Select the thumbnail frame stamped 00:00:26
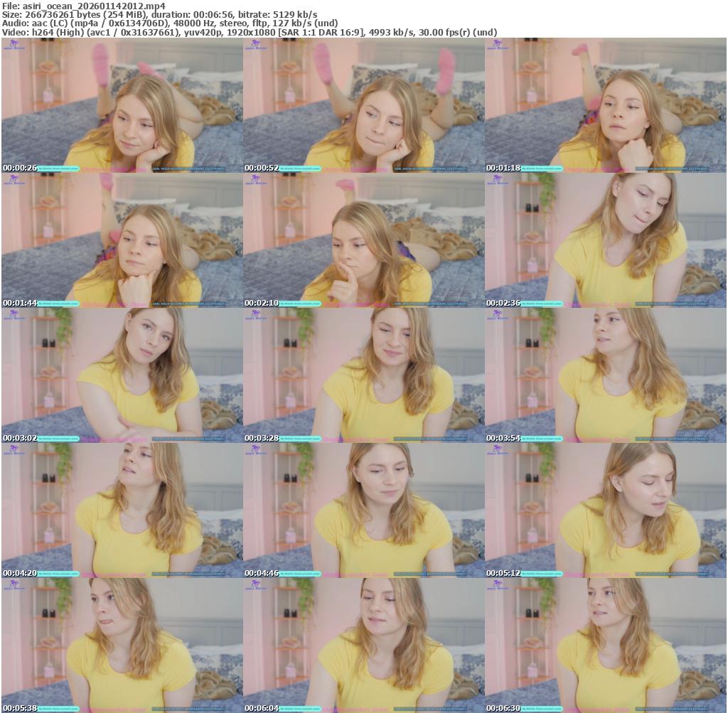Image resolution: width=728 pixels, height=713 pixels. click(122, 105)
